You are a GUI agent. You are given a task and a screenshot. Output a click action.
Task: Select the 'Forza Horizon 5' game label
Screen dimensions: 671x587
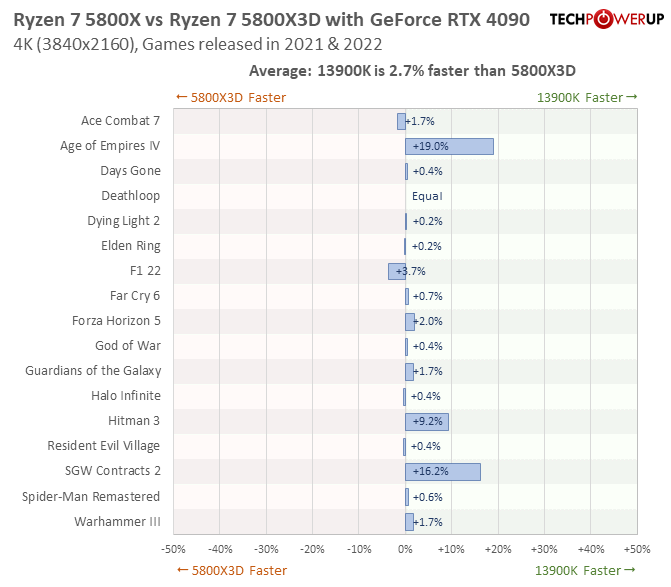pyautogui.click(x=116, y=321)
